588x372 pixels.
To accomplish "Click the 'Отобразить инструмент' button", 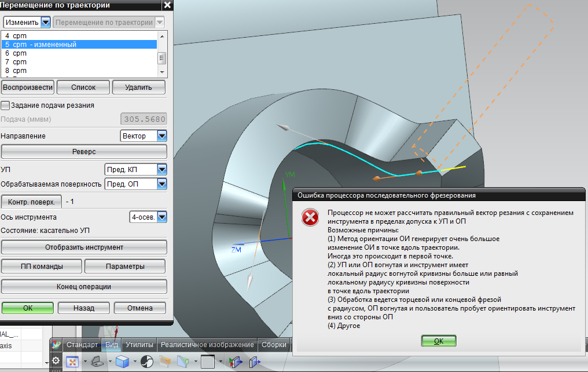I will point(83,247).
